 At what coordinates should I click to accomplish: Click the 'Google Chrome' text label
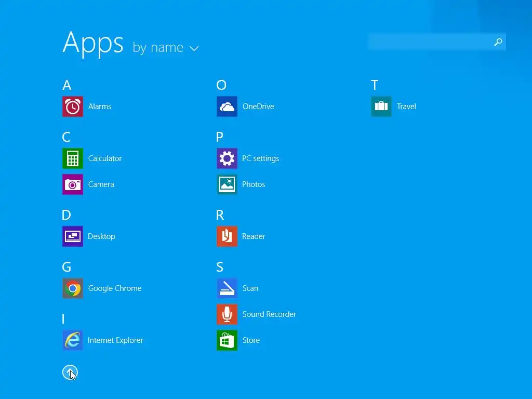pos(115,288)
